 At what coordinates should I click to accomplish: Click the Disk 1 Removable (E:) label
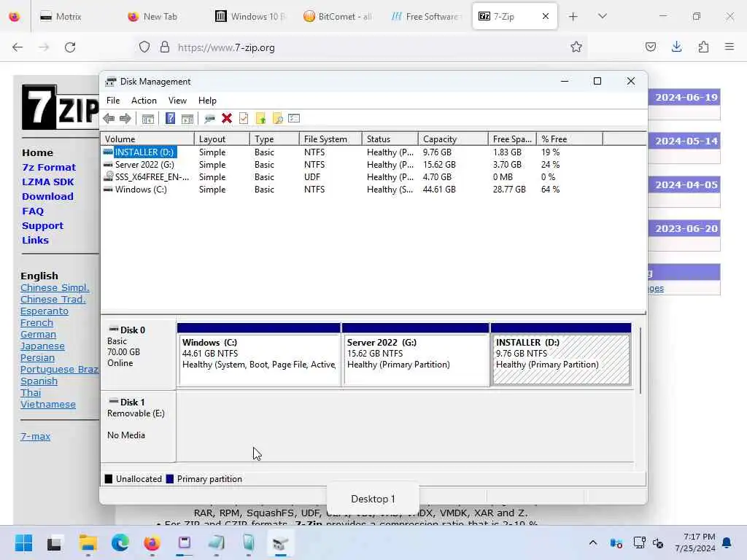[x=138, y=426]
